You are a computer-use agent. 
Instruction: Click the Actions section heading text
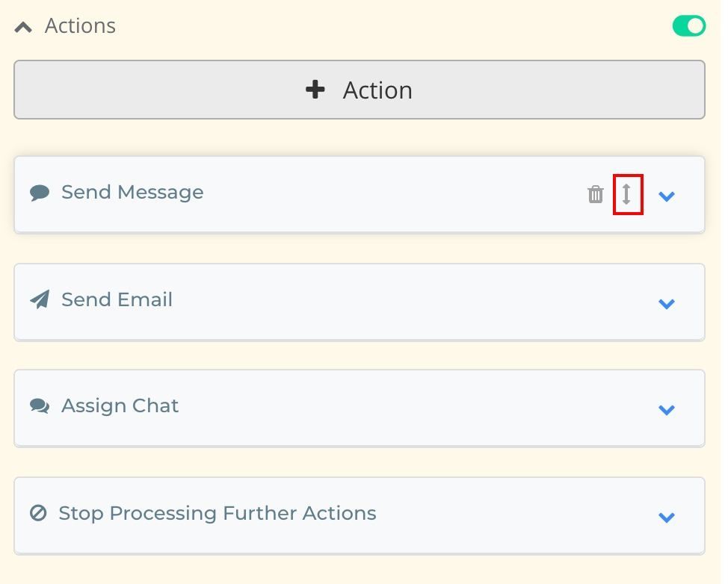(x=80, y=26)
